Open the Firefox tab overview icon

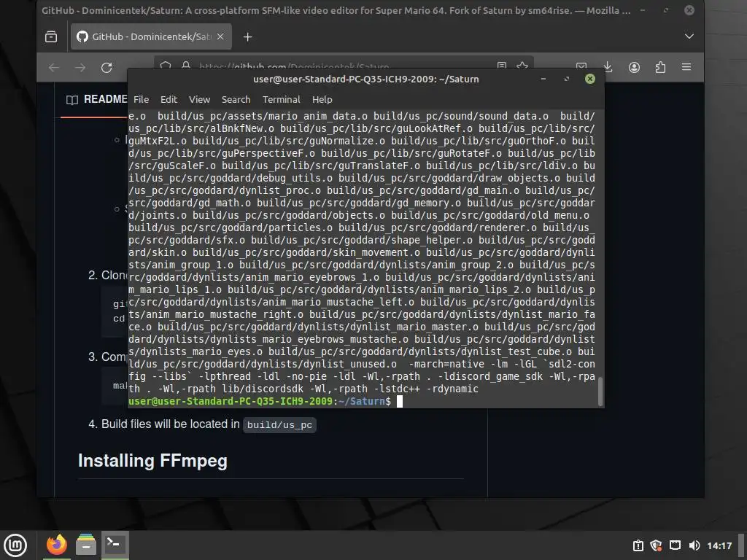click(51, 36)
